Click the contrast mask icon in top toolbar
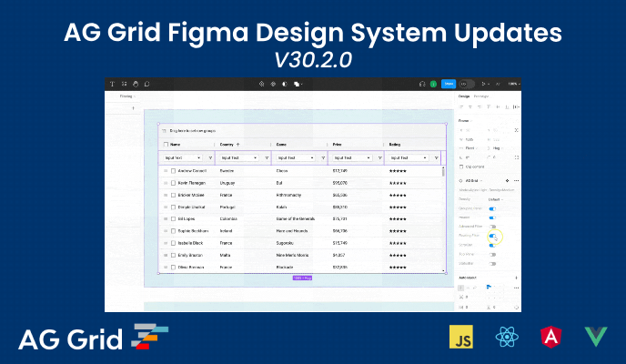This screenshot has height=364, width=626. pyautogui.click(x=286, y=84)
